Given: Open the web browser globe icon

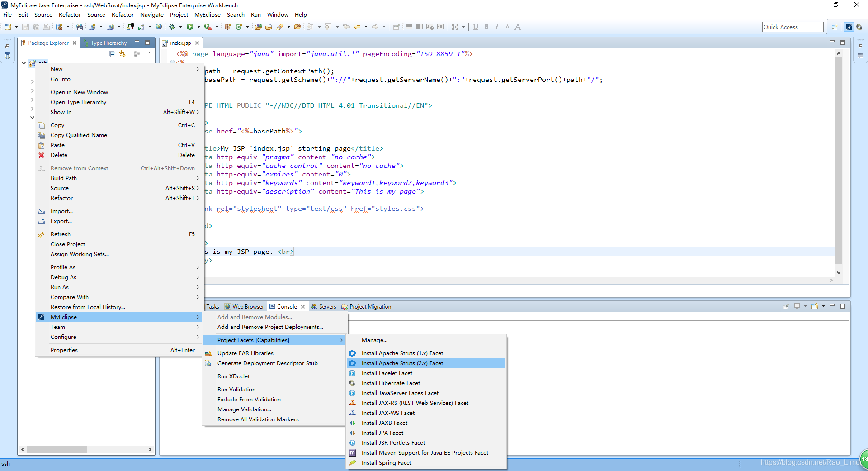Looking at the screenshot, I should click(159, 27).
